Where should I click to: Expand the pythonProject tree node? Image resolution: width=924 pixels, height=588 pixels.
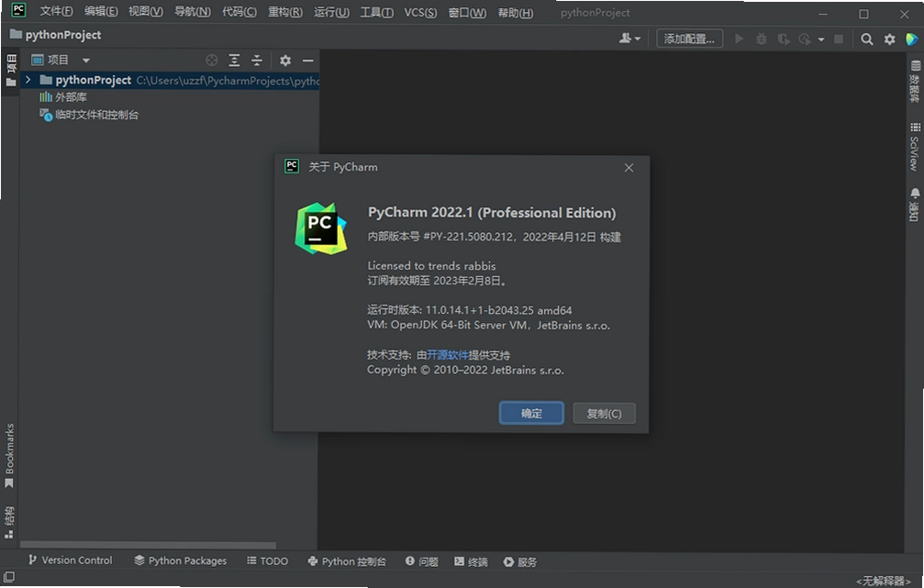(x=28, y=80)
